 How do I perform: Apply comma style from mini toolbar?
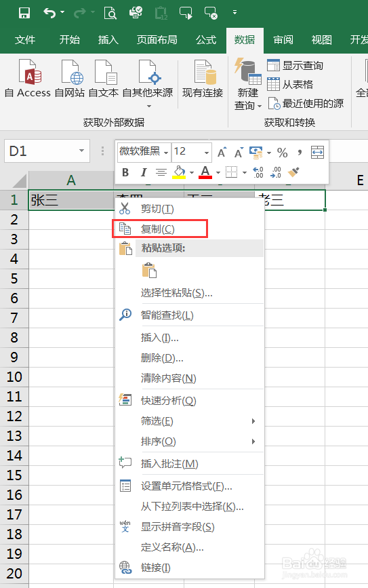300,152
